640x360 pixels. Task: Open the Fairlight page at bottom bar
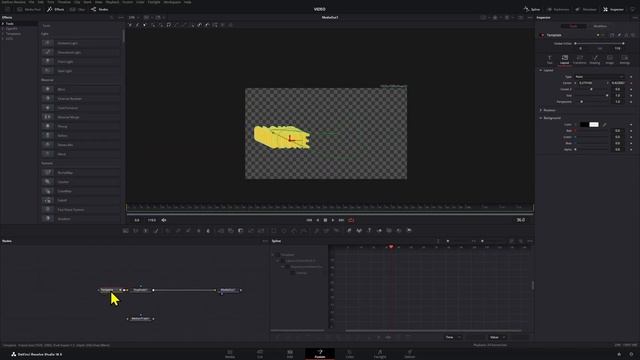point(380,353)
